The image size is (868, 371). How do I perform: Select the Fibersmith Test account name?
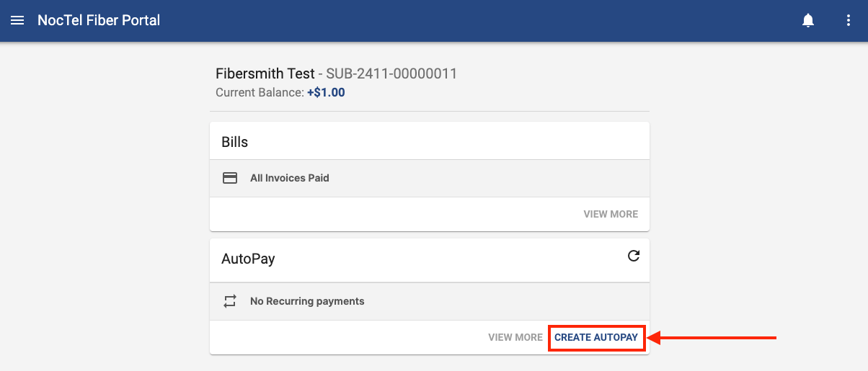(x=265, y=73)
